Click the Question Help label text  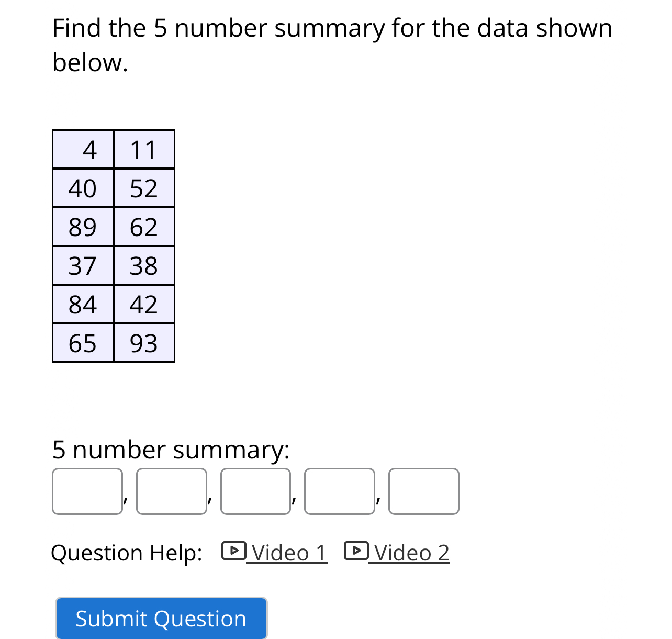click(x=127, y=552)
